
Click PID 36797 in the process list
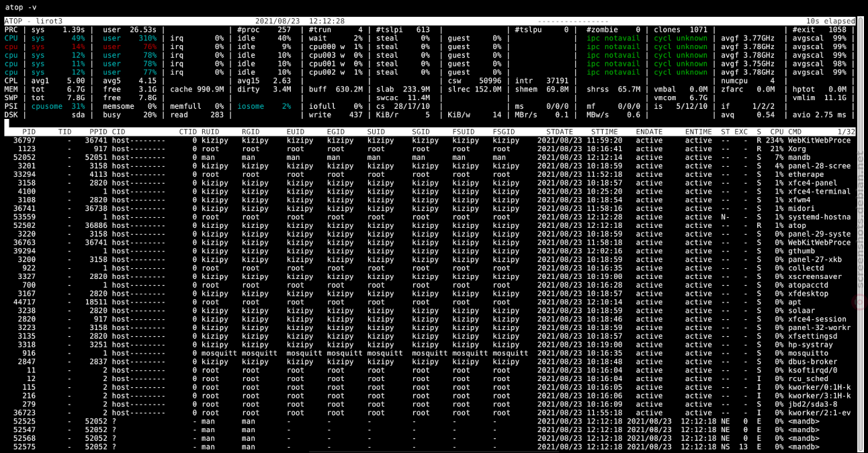coord(24,140)
